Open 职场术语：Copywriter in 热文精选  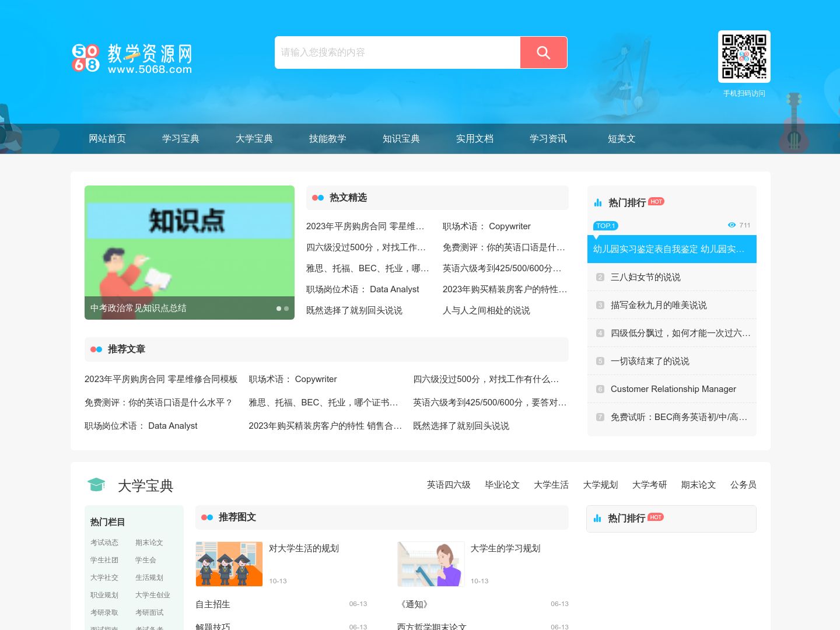pos(487,226)
